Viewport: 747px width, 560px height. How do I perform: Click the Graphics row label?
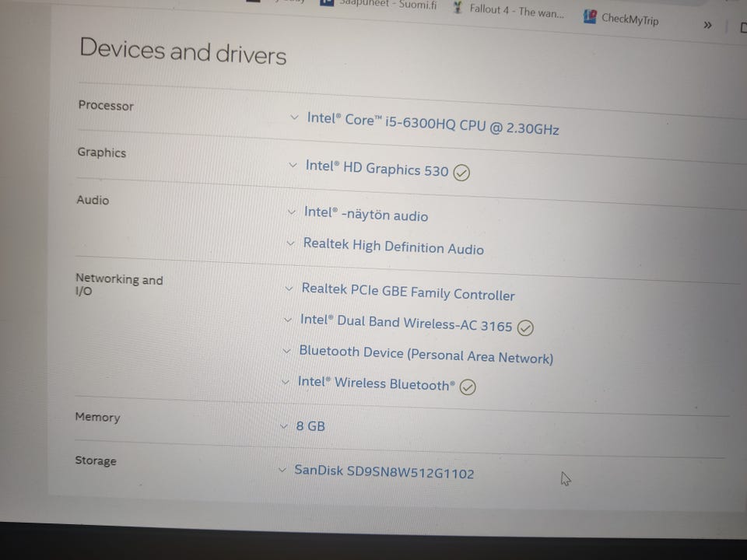point(101,152)
